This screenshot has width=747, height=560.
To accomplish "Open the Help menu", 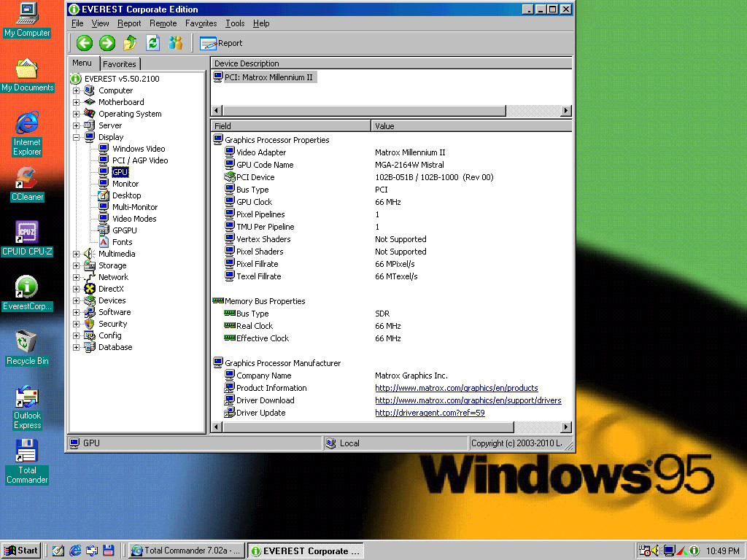I will point(261,23).
